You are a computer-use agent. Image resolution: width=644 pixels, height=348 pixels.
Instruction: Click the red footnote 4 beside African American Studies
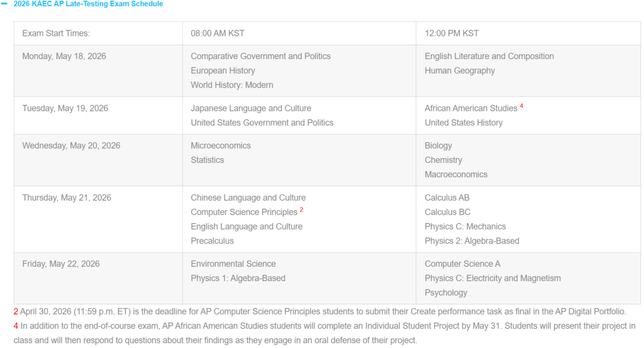[521, 106]
